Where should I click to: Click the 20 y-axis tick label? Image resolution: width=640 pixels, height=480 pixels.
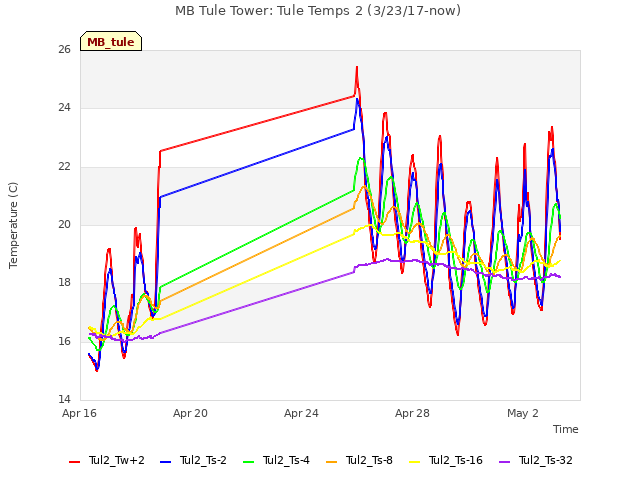click(x=64, y=224)
